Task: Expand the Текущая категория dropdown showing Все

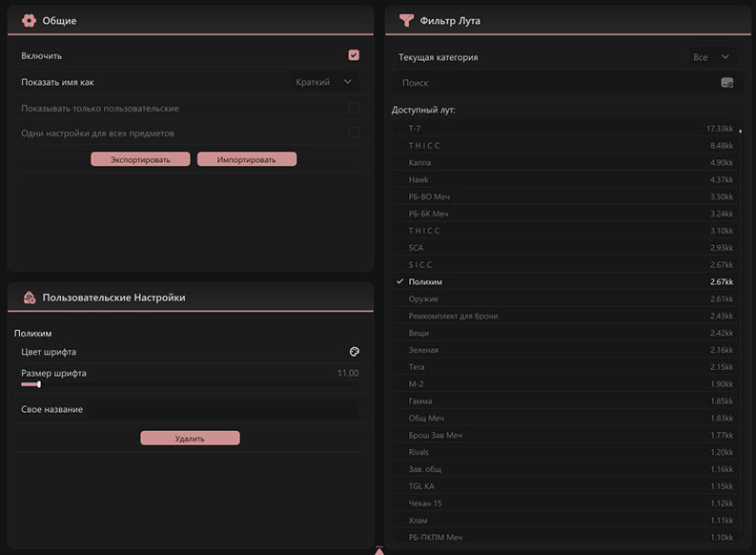Action: pyautogui.click(x=711, y=57)
